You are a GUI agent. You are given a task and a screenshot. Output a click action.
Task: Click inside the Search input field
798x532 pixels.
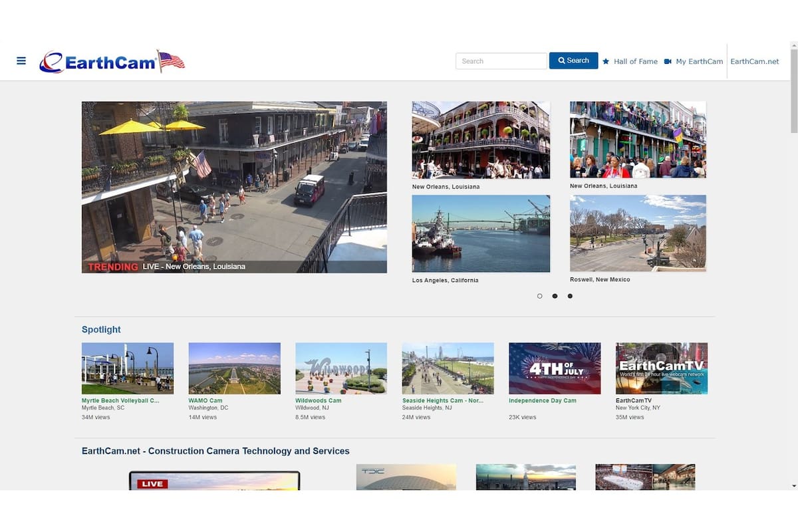[500, 61]
